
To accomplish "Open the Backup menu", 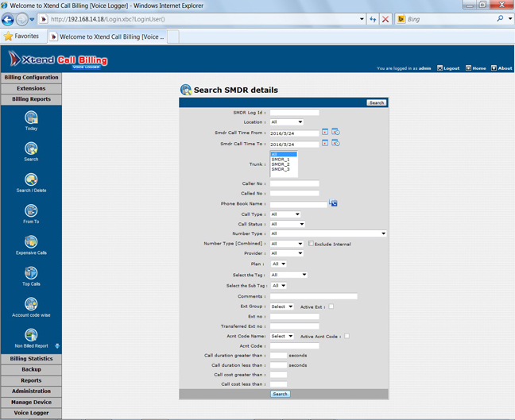I will coord(31,369).
